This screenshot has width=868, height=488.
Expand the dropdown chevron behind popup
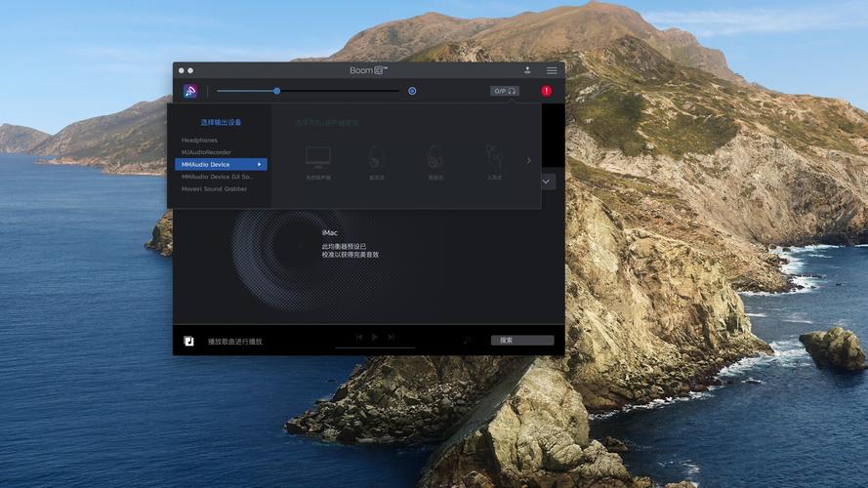tap(548, 182)
